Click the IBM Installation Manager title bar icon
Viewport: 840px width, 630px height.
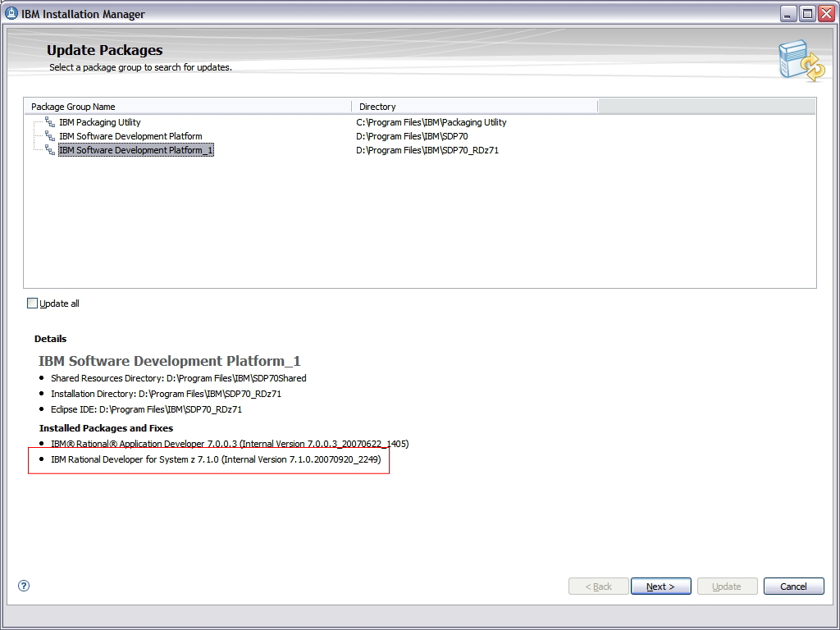coord(11,13)
